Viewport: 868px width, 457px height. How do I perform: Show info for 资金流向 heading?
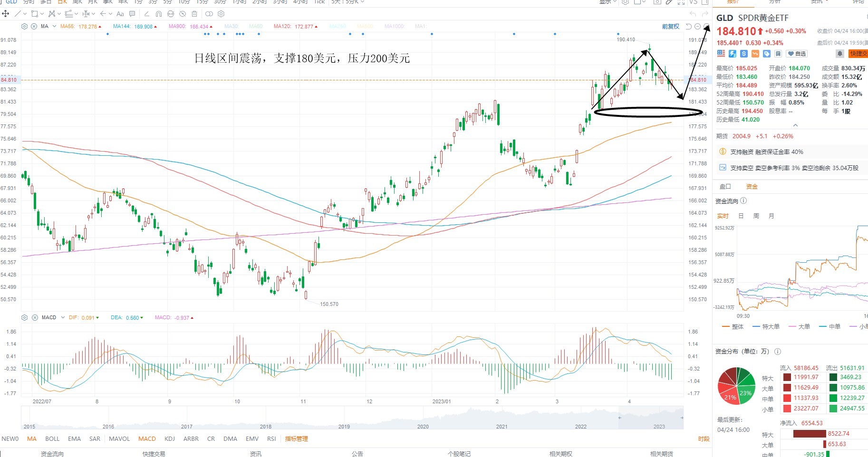(x=743, y=201)
